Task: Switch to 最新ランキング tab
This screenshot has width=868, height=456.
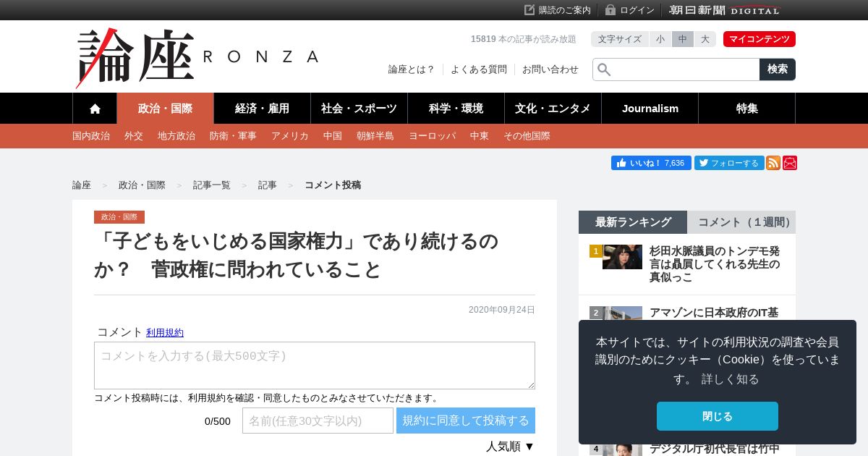Action: 633,222
